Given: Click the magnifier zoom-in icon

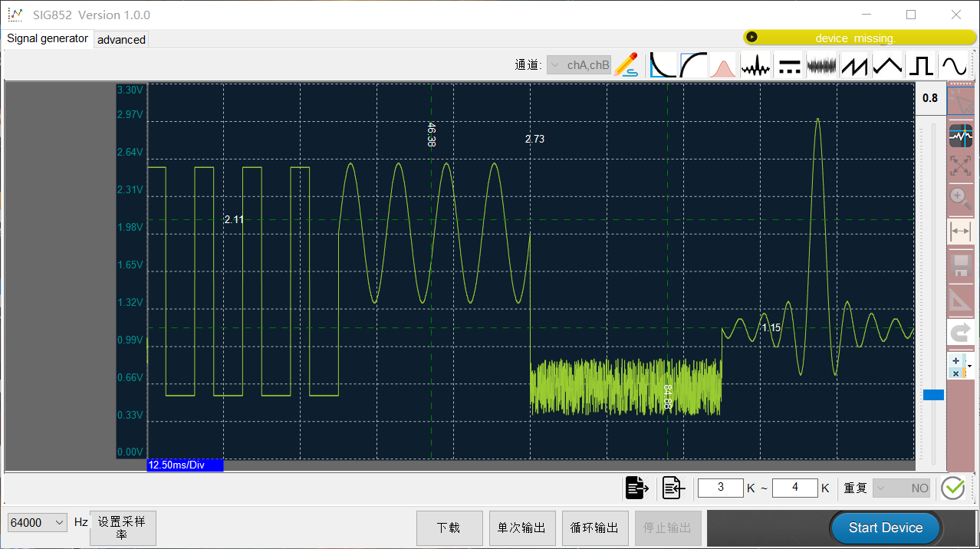Looking at the screenshot, I should coord(961,198).
